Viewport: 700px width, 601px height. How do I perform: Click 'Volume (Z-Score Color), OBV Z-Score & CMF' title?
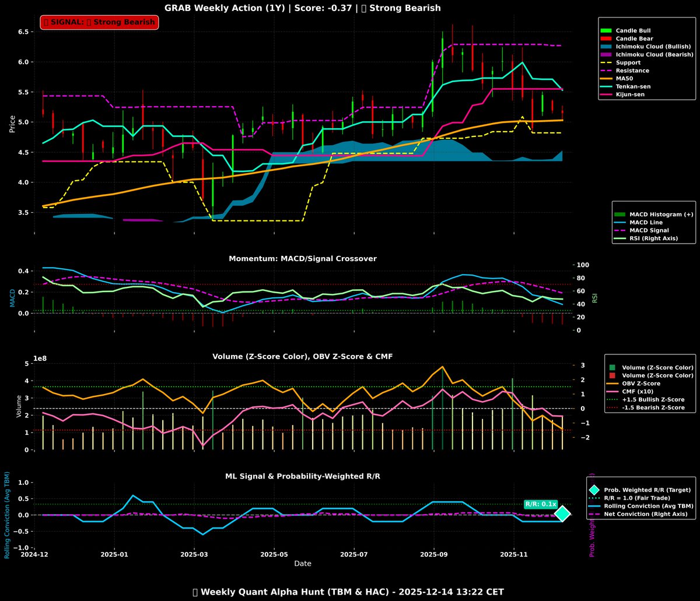pyautogui.click(x=303, y=357)
